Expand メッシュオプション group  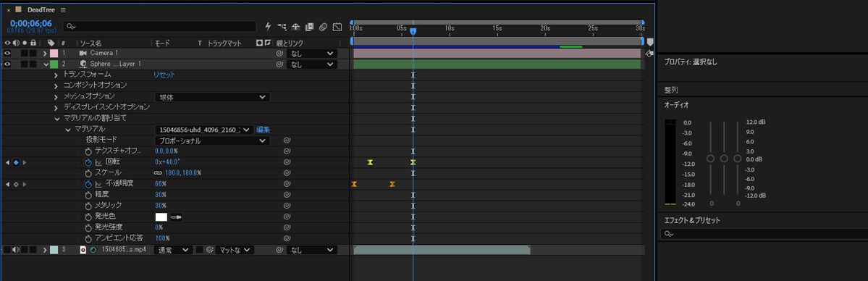tap(56, 97)
